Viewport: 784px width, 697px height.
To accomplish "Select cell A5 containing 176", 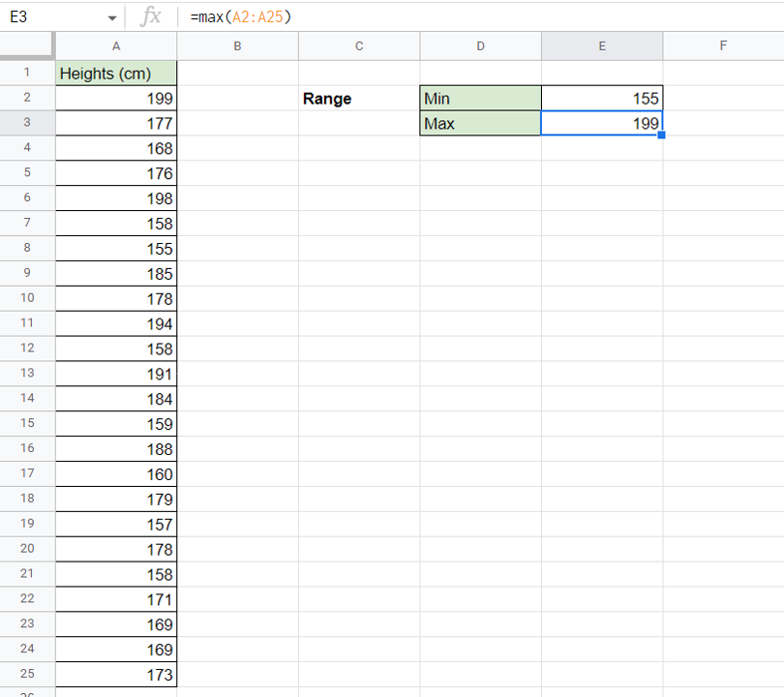I will point(116,173).
